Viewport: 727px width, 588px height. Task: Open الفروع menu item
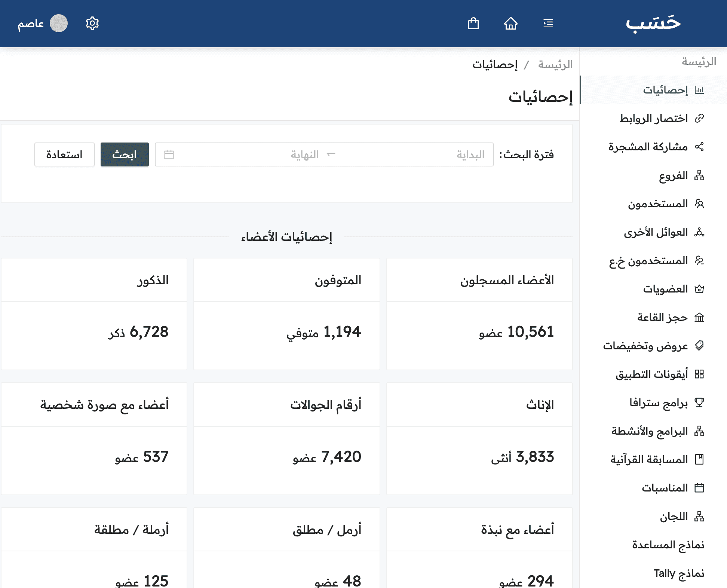pos(654,175)
